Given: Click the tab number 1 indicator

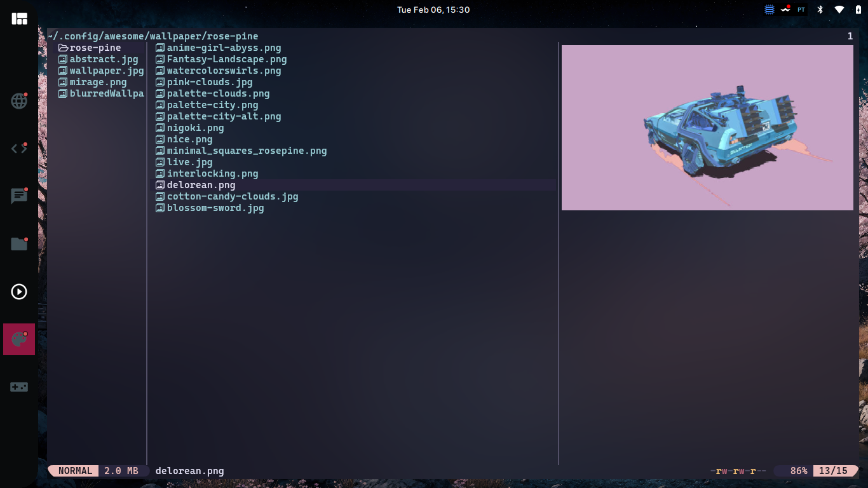Looking at the screenshot, I should (850, 36).
